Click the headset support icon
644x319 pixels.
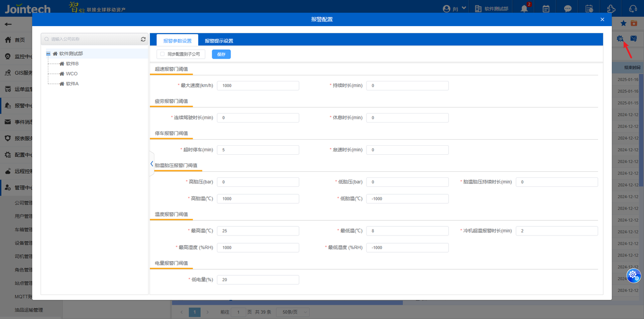pos(633,9)
